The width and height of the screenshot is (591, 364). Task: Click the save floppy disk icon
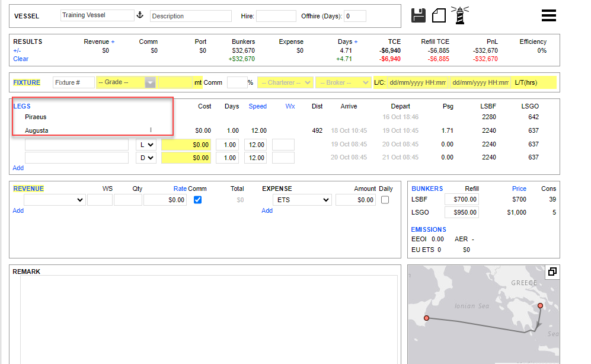coord(419,15)
